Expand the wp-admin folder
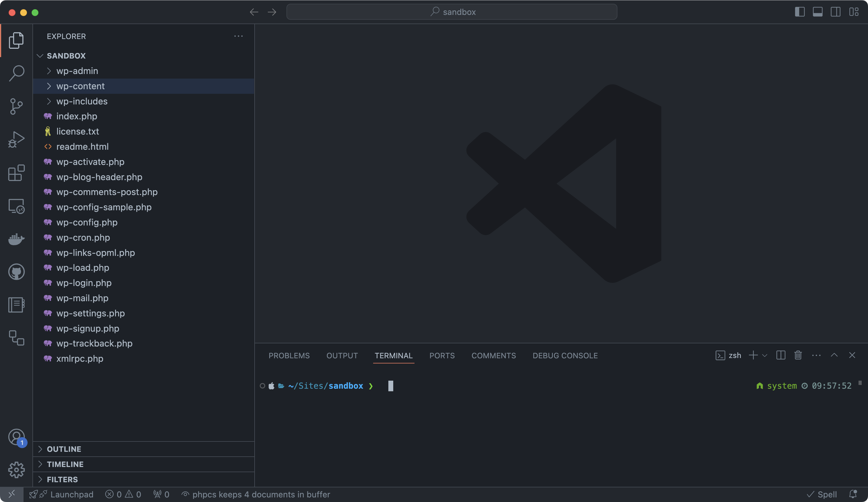The width and height of the screenshot is (868, 502). click(x=144, y=71)
